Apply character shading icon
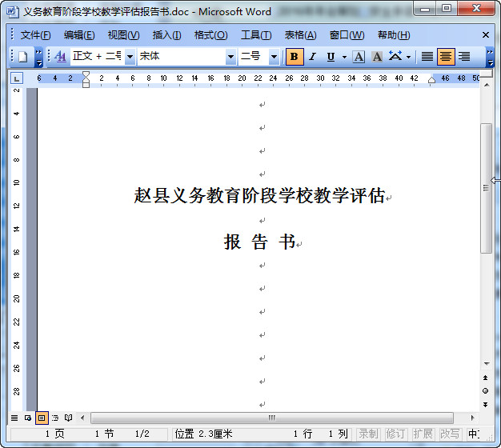The height and width of the screenshot is (448, 501). pos(377,57)
